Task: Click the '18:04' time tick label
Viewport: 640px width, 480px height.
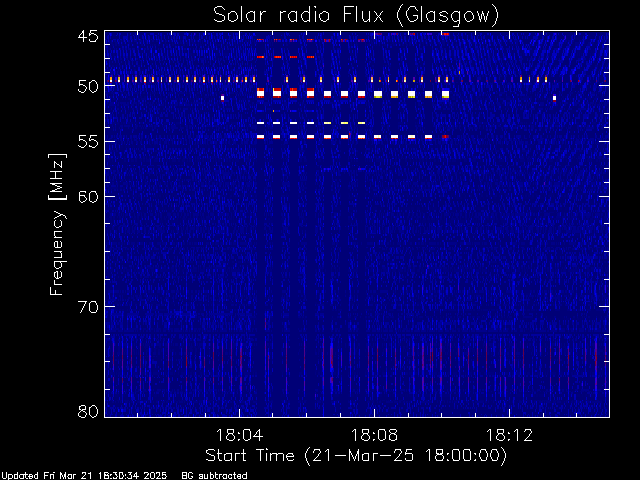Action: (x=239, y=435)
